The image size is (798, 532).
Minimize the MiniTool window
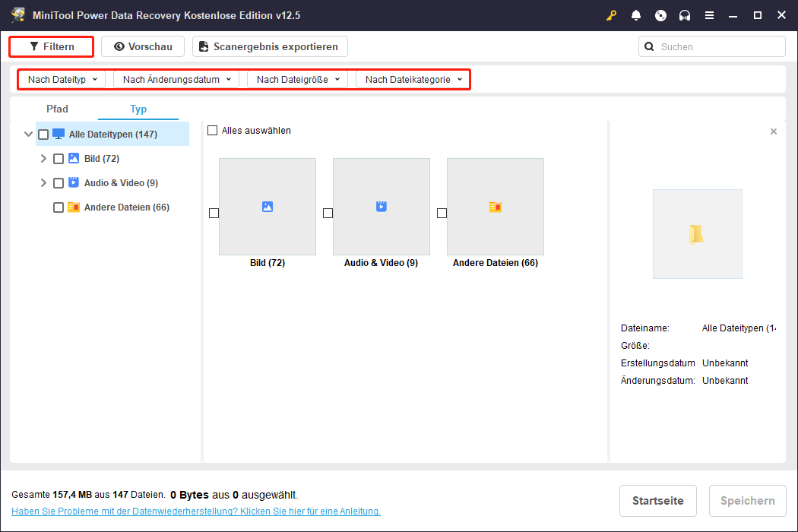[733, 15]
